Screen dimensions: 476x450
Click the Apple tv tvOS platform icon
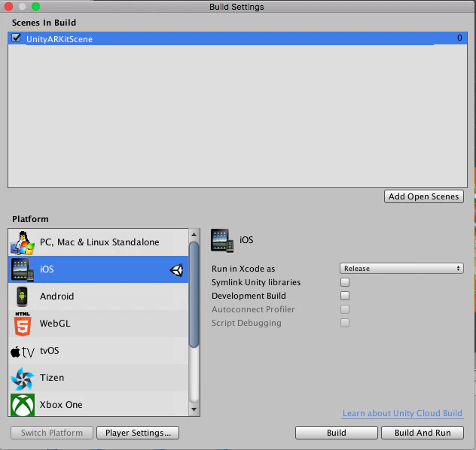pyautogui.click(x=23, y=352)
